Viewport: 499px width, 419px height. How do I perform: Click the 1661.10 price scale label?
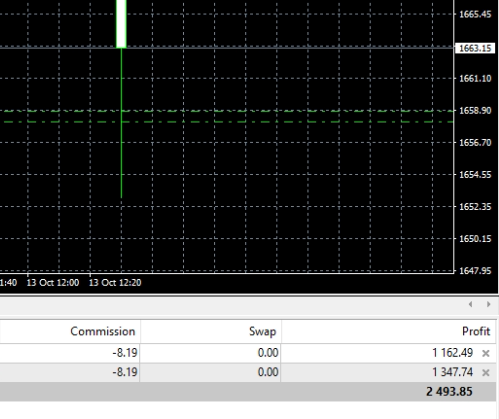click(475, 79)
